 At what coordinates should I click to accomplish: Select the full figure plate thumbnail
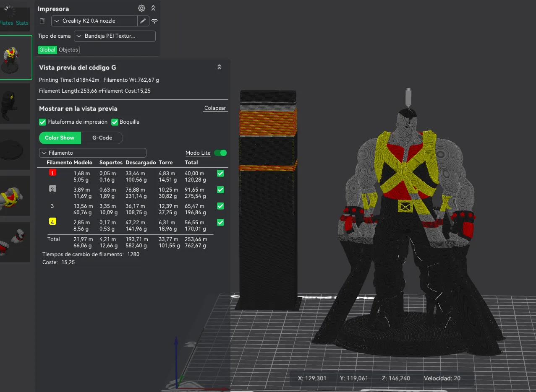click(x=15, y=57)
